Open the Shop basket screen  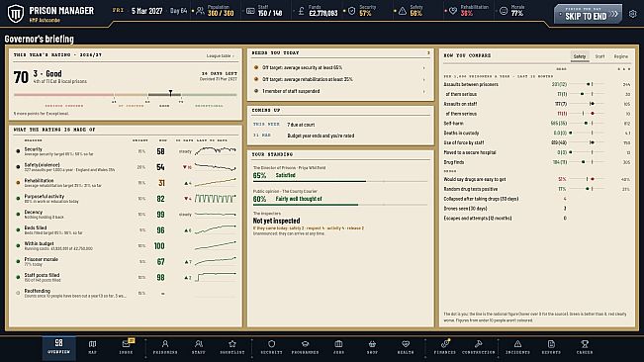(372, 347)
